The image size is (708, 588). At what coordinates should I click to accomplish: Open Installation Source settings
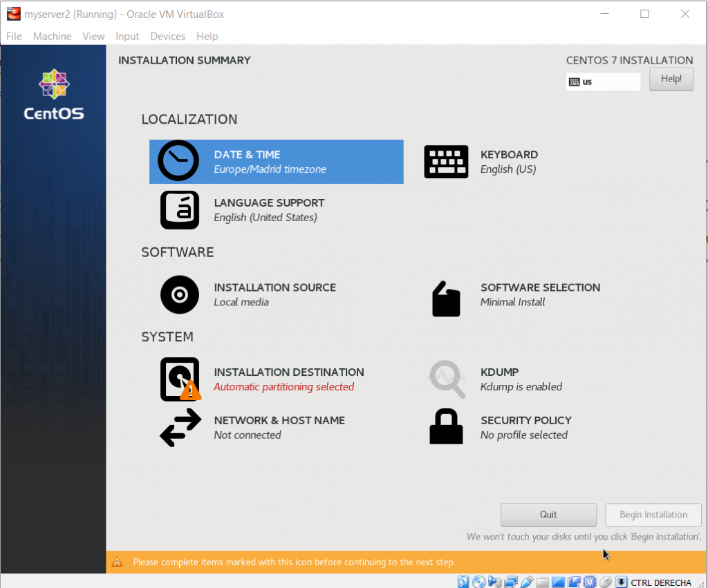pyautogui.click(x=248, y=294)
